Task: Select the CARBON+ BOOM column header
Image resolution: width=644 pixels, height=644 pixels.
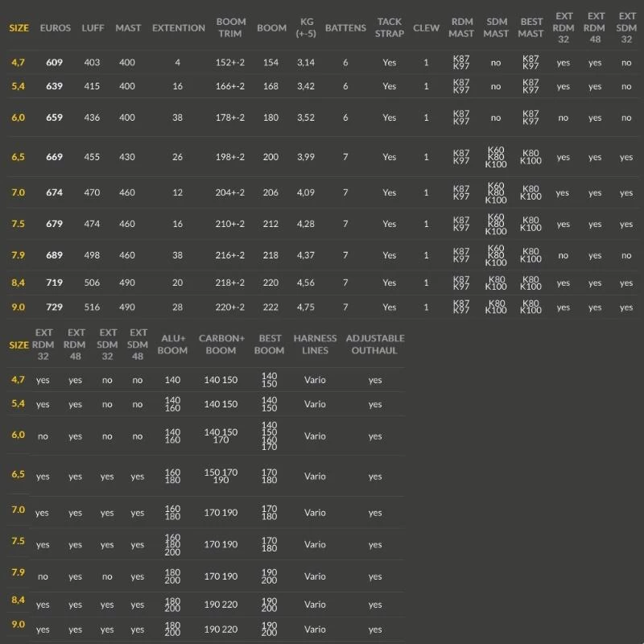Action: pos(221,345)
